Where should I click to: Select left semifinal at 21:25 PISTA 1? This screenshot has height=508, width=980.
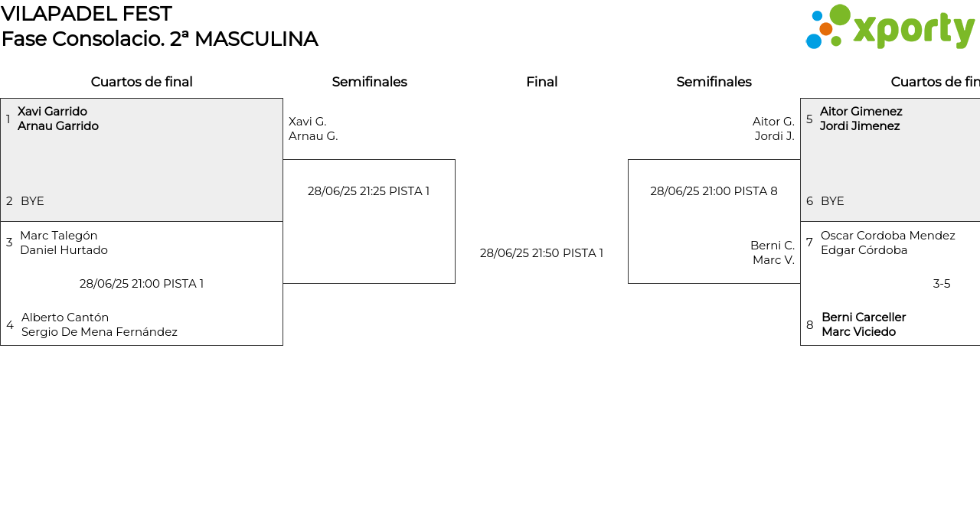368,191
